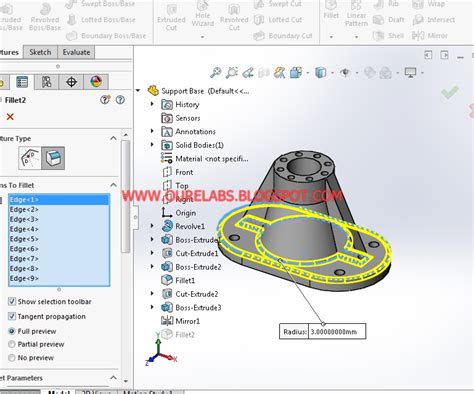
Task: Open the DimXpertManager crosshair tab
Action: [71, 82]
